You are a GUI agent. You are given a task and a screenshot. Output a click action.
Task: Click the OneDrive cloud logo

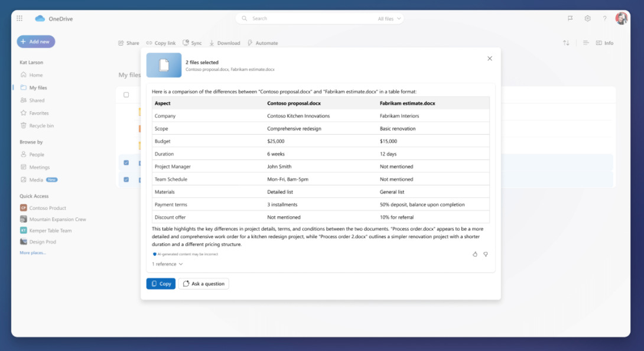pyautogui.click(x=40, y=18)
